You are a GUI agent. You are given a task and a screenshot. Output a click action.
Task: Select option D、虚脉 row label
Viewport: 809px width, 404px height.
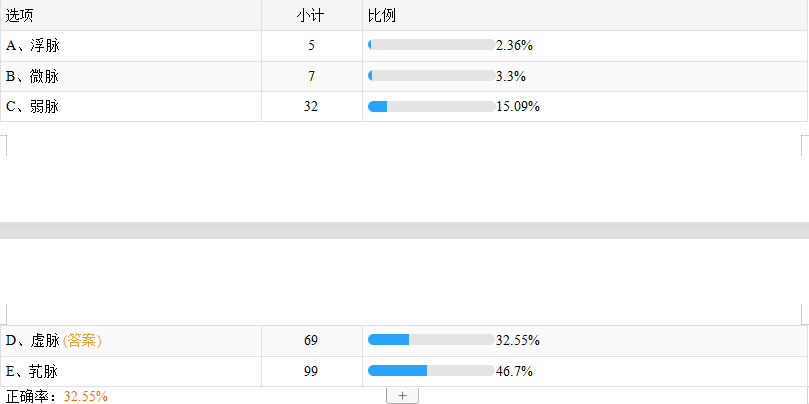32,341
